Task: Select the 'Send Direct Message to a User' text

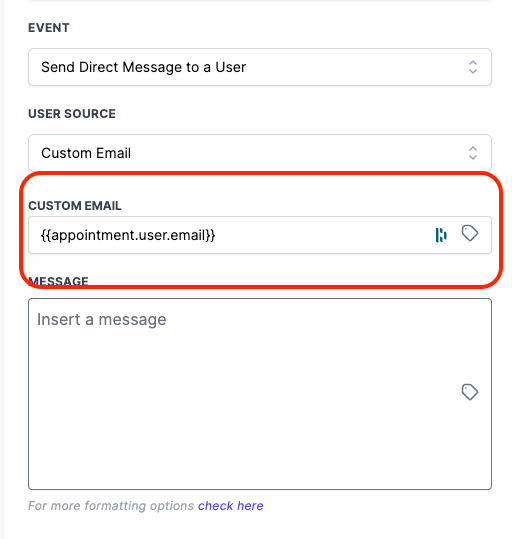Action: pos(144,67)
